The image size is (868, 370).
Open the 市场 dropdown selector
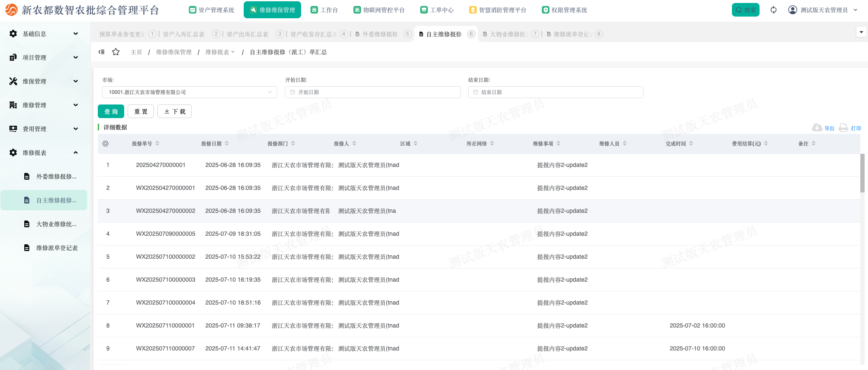tap(189, 92)
